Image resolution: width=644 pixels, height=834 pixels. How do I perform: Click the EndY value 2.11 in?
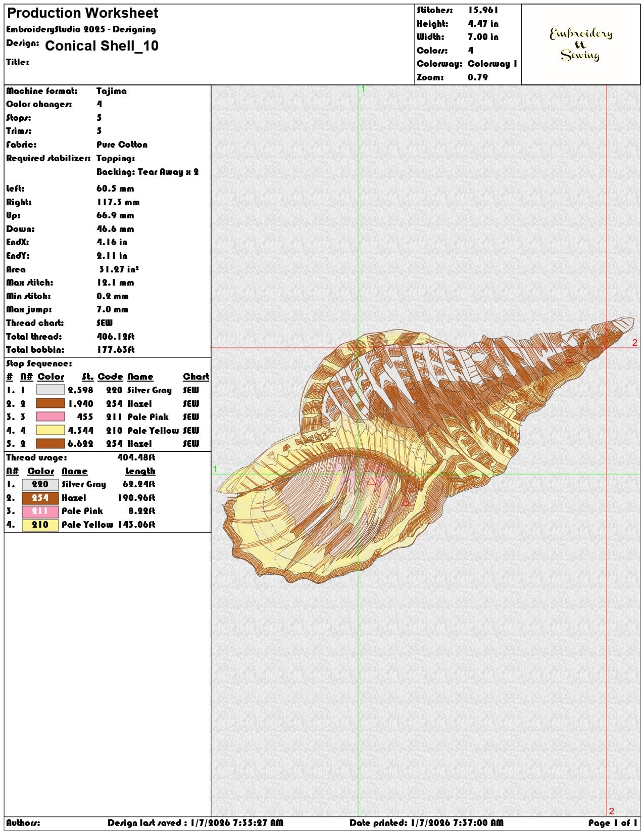112,256
